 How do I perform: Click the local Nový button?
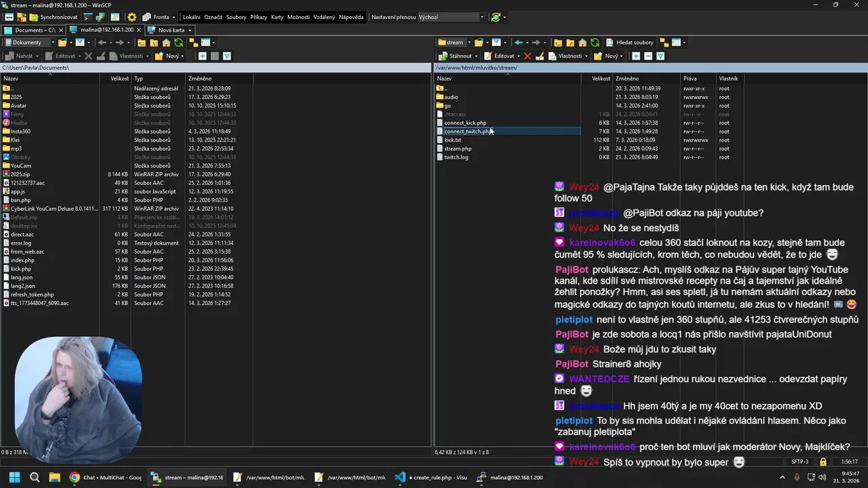(169, 56)
